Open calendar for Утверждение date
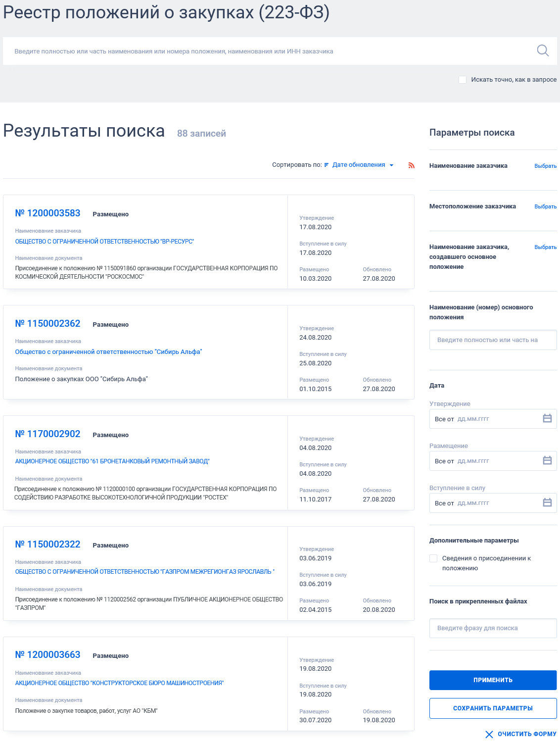The image size is (560, 747). (547, 419)
